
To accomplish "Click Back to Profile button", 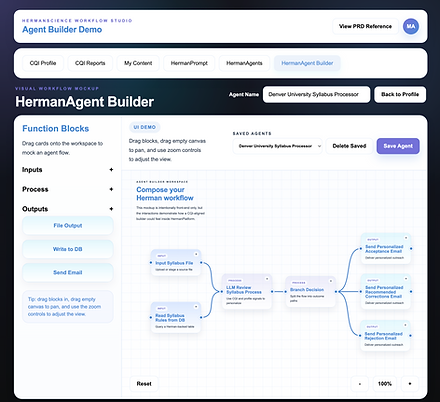I will tap(400, 94).
